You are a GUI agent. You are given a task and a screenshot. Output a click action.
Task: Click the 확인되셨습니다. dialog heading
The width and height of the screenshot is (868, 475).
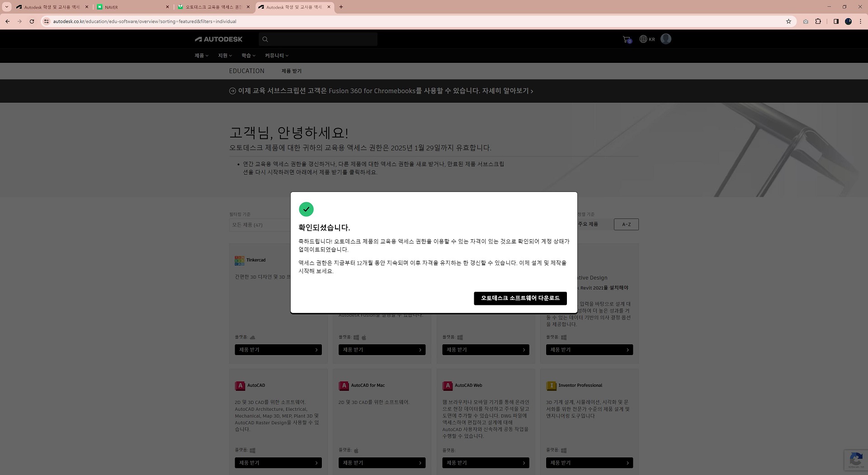coord(324,228)
